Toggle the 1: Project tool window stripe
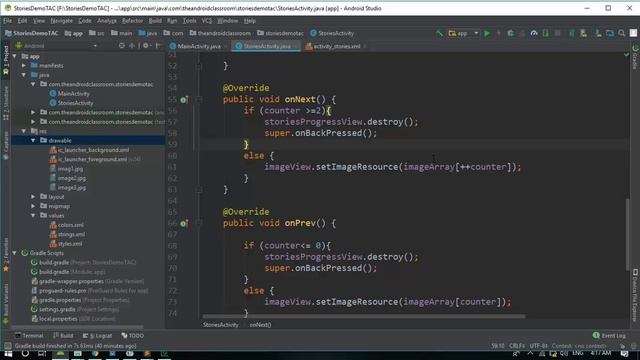 [x=6, y=60]
